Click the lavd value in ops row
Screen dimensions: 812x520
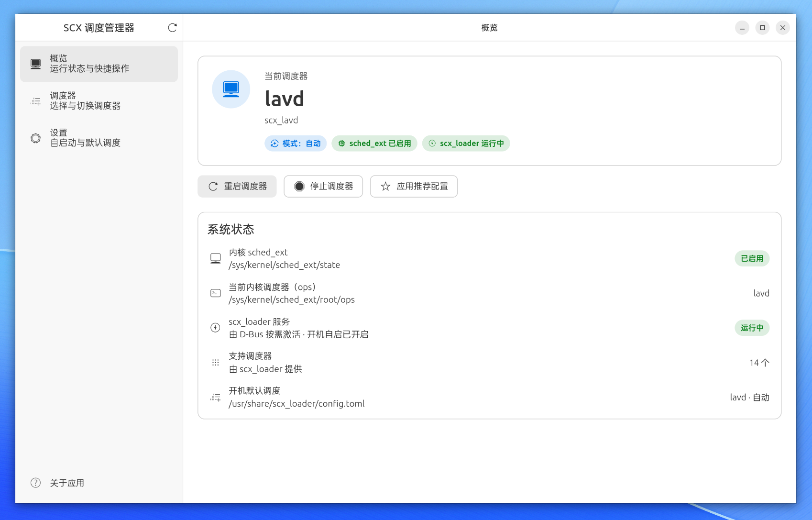click(x=761, y=293)
